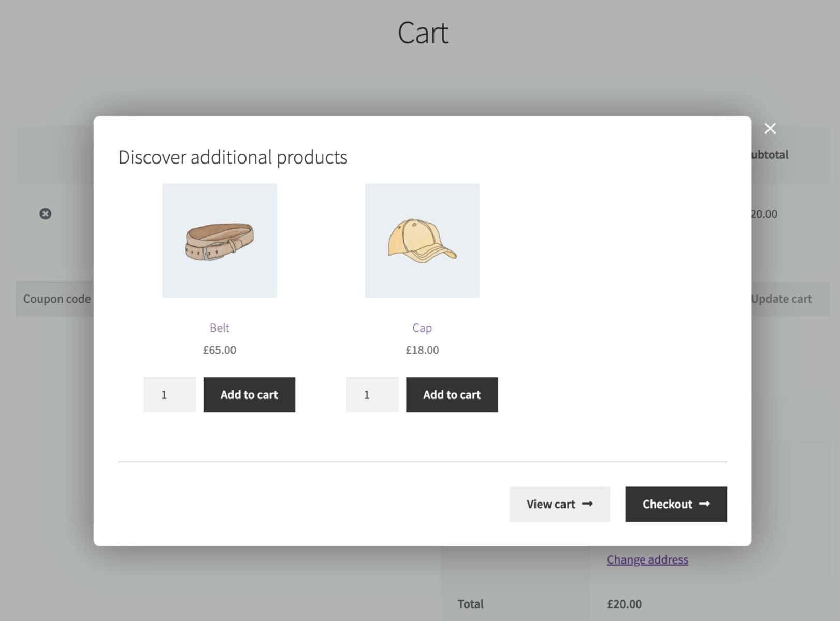Remove the item from the cart
The image size is (840, 621).
pyautogui.click(x=46, y=214)
